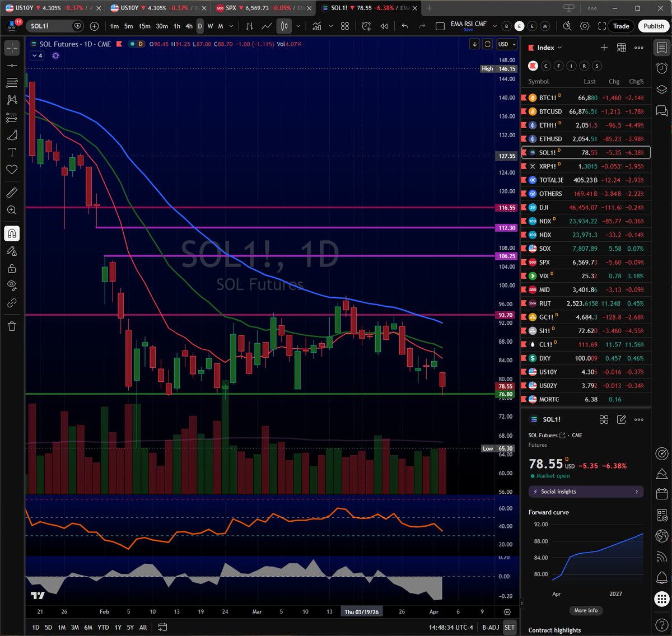Select the weekly W timeframe
Screen dimensions: 672x636
210,26
